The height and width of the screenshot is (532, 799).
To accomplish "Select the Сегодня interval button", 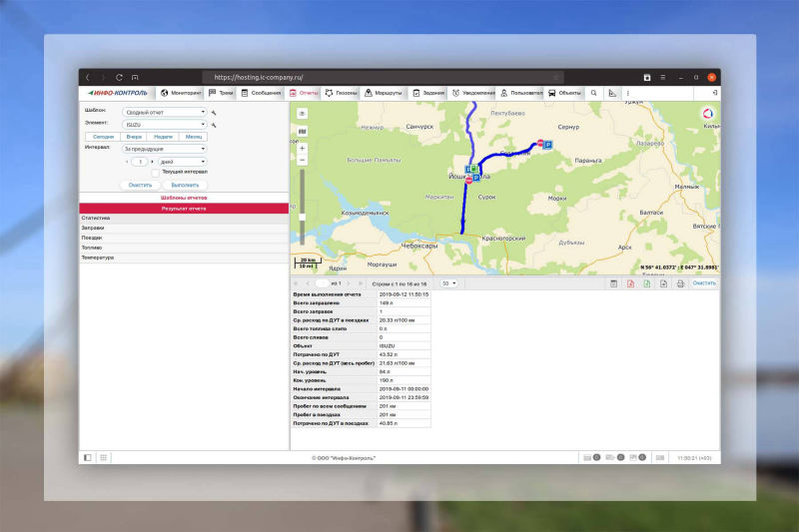I will (x=104, y=137).
